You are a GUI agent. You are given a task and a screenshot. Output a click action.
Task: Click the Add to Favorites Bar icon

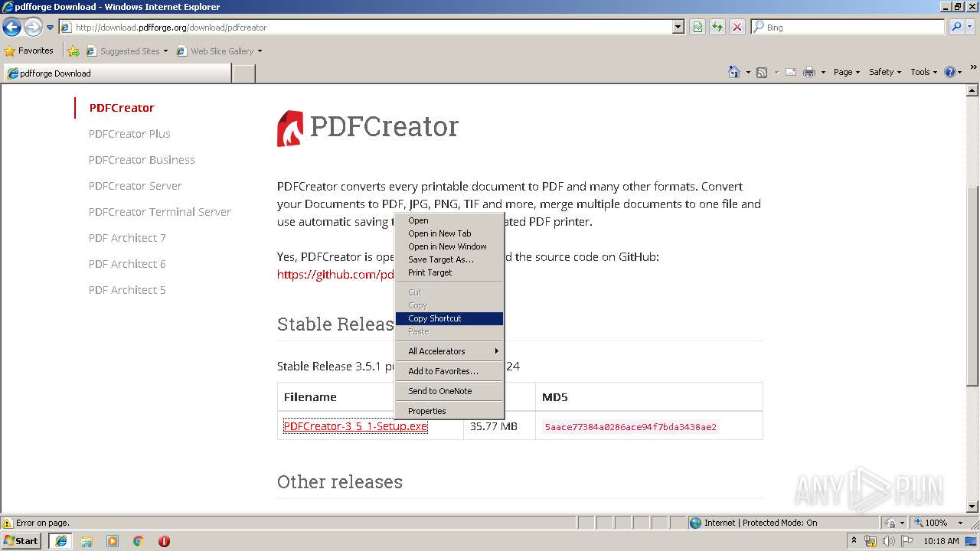click(x=73, y=51)
